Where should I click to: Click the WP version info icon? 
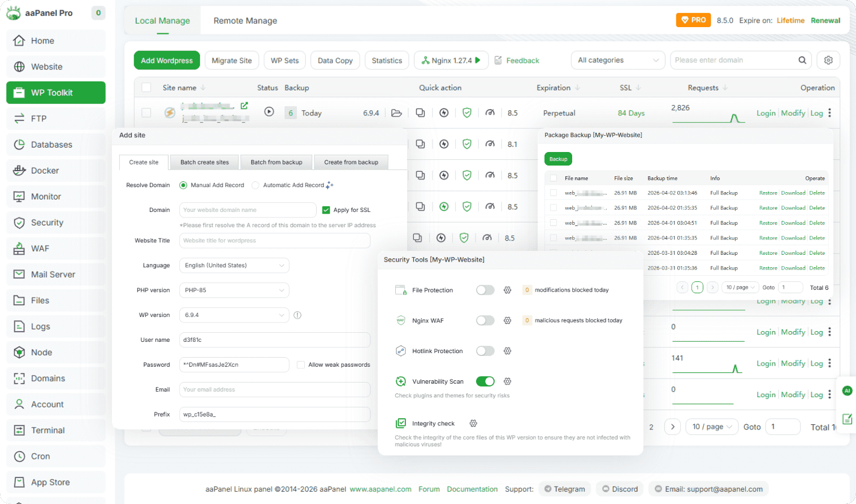[297, 315]
